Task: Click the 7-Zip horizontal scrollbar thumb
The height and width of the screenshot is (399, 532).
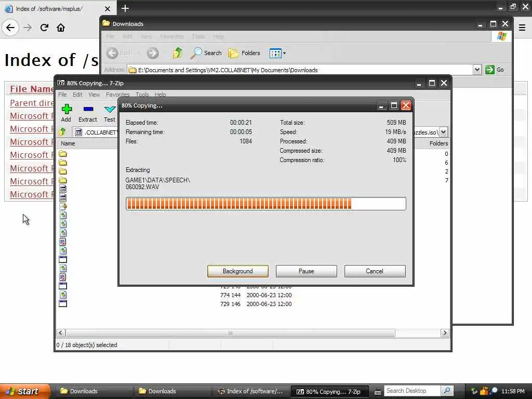Action: pyautogui.click(x=230, y=333)
